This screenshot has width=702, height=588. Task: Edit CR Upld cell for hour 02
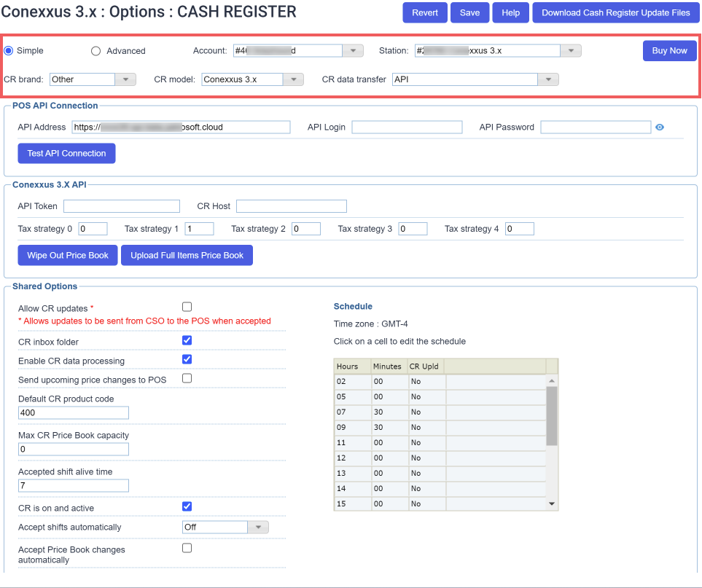pyautogui.click(x=427, y=381)
